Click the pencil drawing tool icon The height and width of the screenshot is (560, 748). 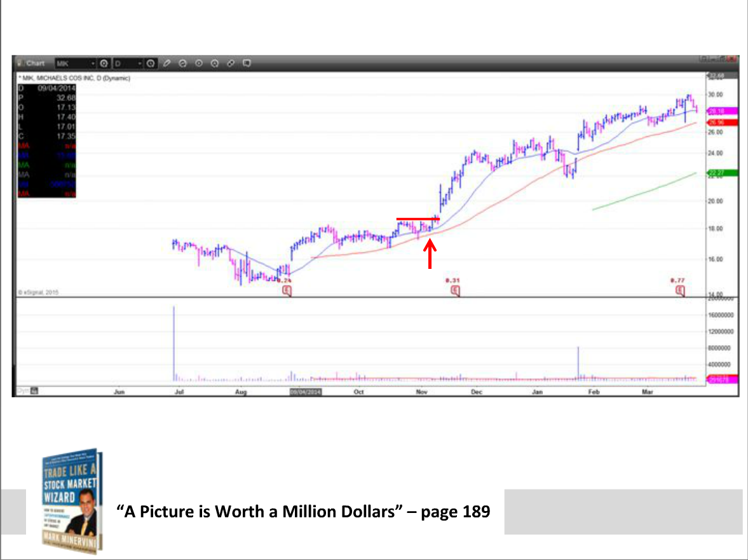167,64
